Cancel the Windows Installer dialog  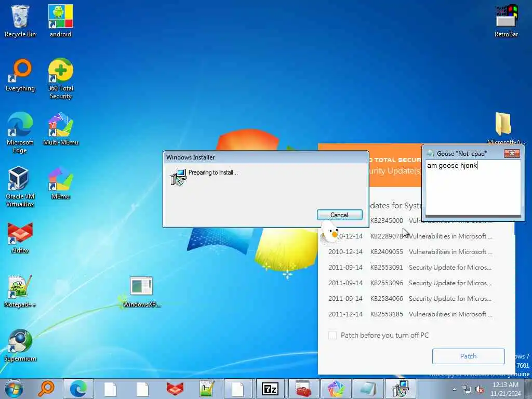point(339,215)
